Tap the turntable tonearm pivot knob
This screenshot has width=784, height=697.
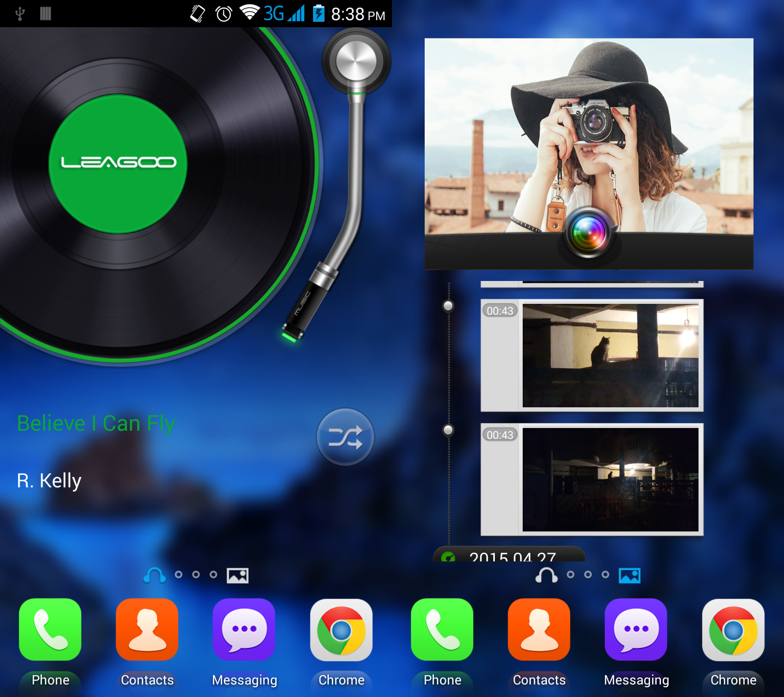356,60
